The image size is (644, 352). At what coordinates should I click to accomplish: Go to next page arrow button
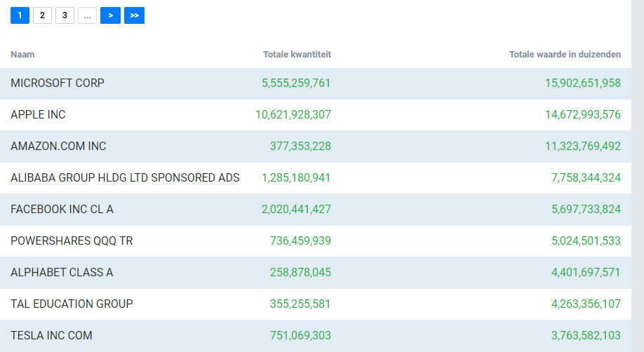tap(110, 15)
